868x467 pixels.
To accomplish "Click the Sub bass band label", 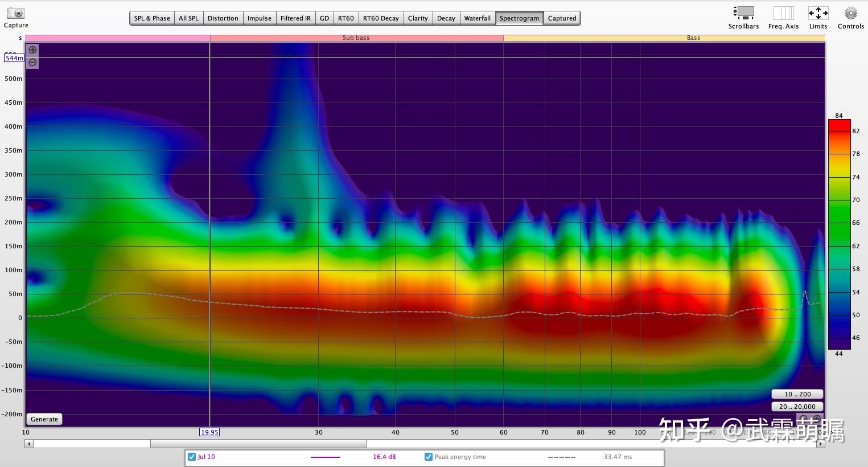I will pos(356,38).
